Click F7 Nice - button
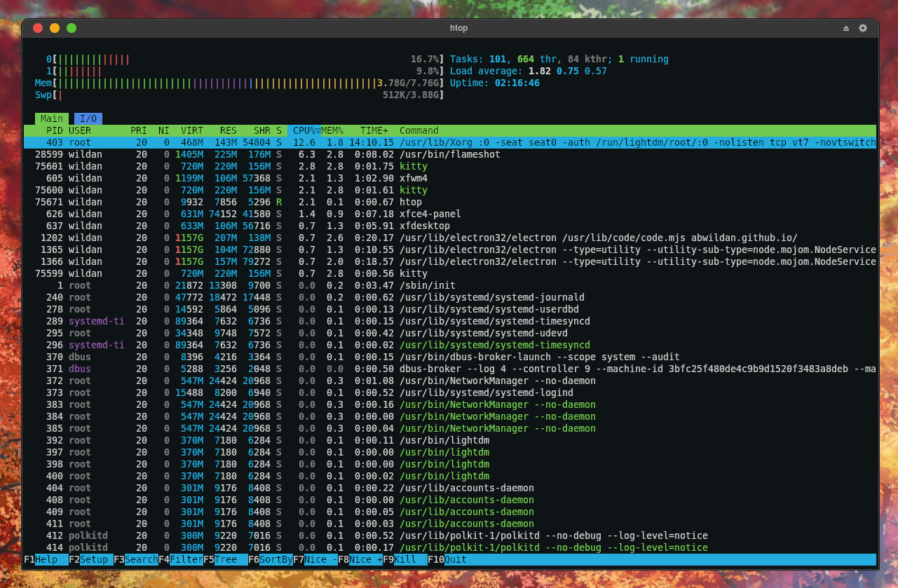898x588 pixels. [x=315, y=559]
